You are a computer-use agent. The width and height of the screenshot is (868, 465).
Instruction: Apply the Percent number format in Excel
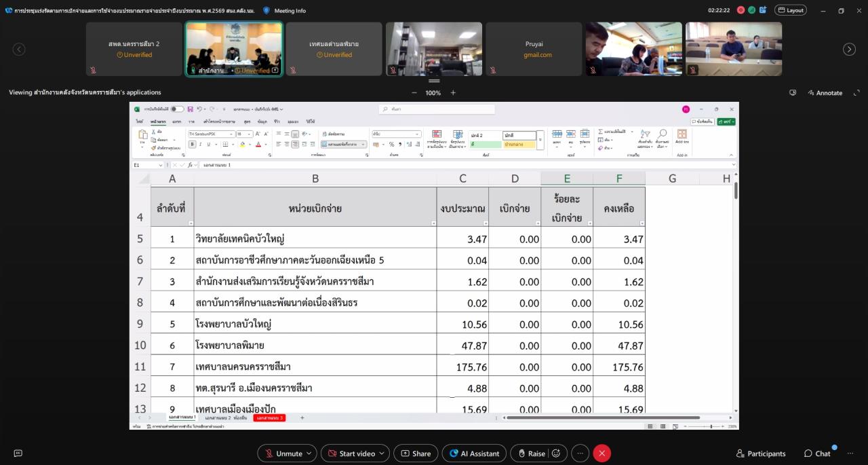(391, 144)
